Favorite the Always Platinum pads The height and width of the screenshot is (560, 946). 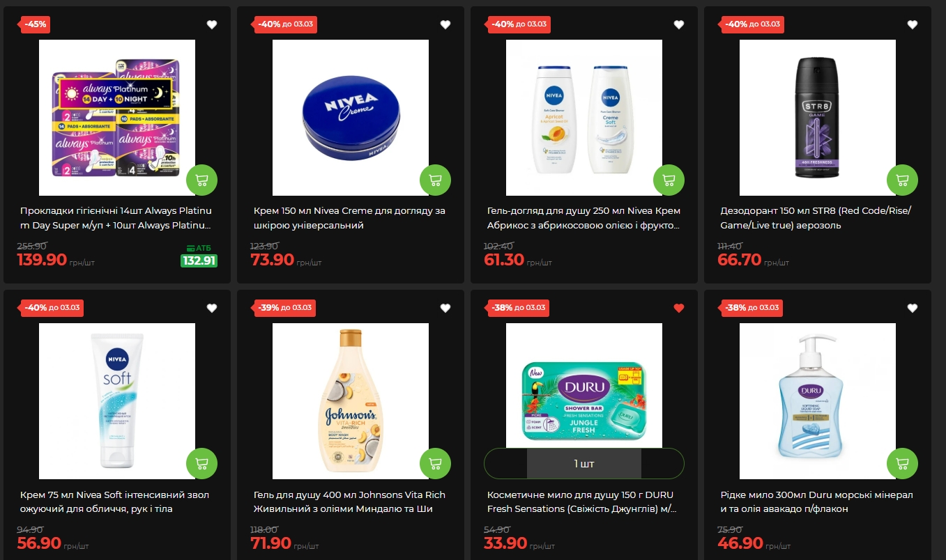(212, 24)
